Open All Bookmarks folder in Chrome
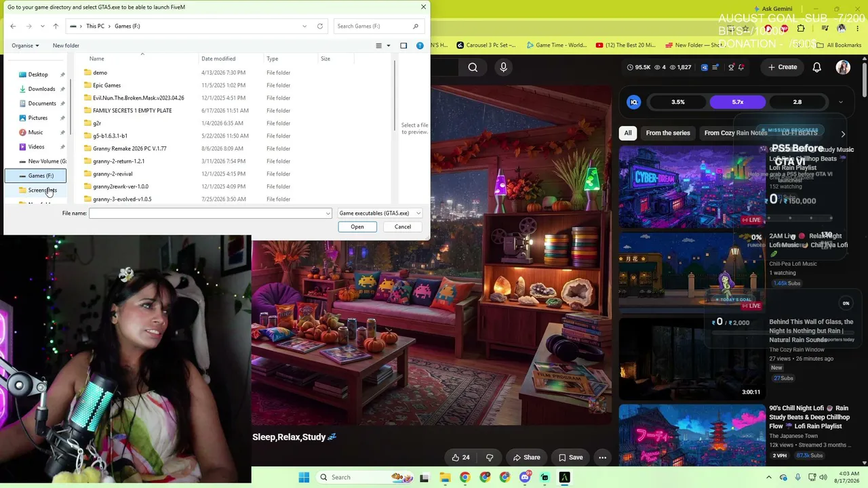The width and height of the screenshot is (868, 488). point(839,45)
